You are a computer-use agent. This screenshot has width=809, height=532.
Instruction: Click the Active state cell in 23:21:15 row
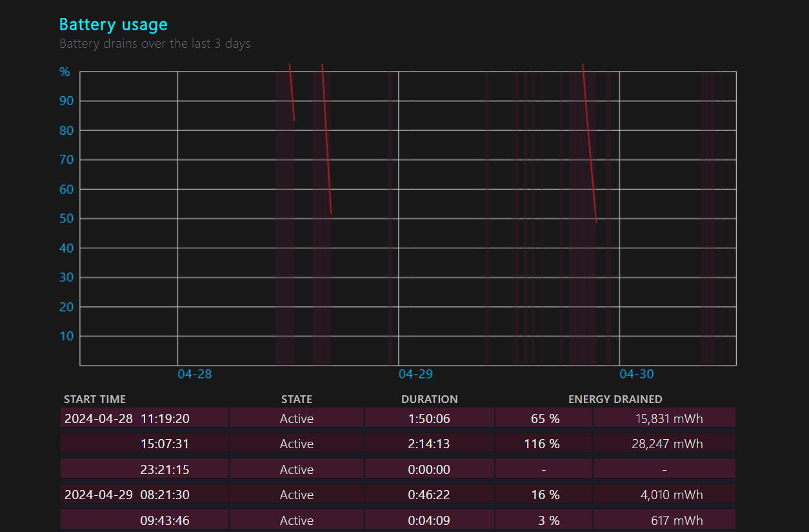(297, 469)
